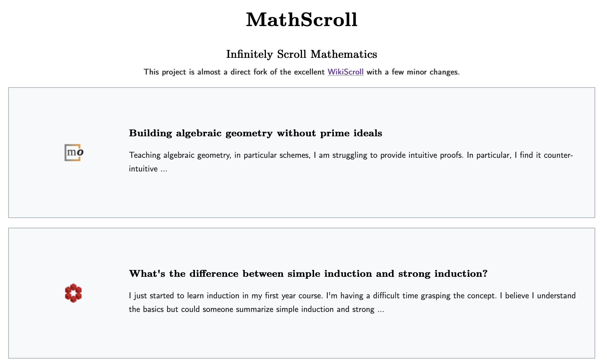Click the "with a few minor changes" text
This screenshot has height=364, width=607.
pyautogui.click(x=413, y=72)
